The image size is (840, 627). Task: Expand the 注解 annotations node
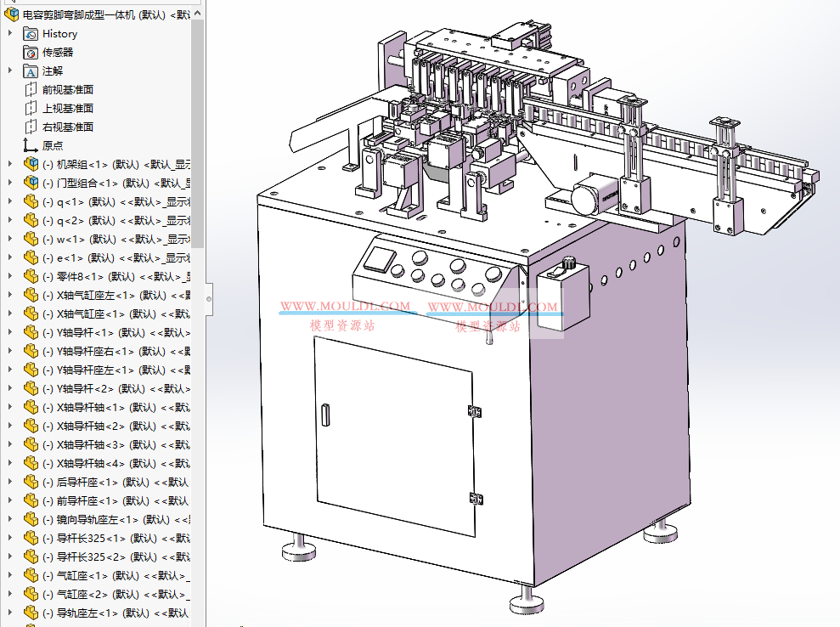point(11,71)
